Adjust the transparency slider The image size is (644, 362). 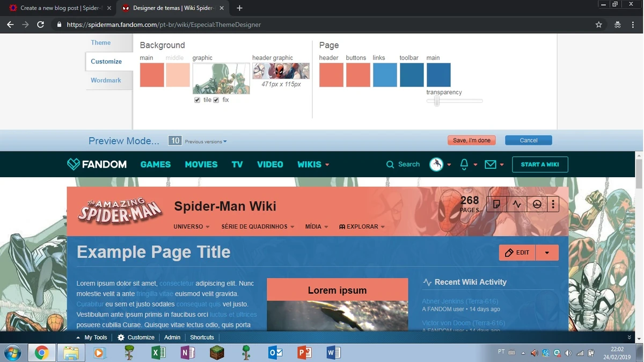click(436, 101)
